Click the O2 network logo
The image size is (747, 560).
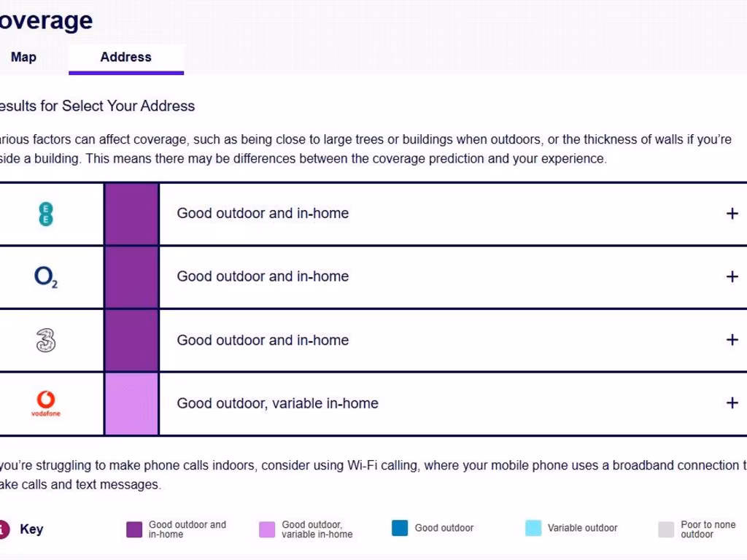45,277
